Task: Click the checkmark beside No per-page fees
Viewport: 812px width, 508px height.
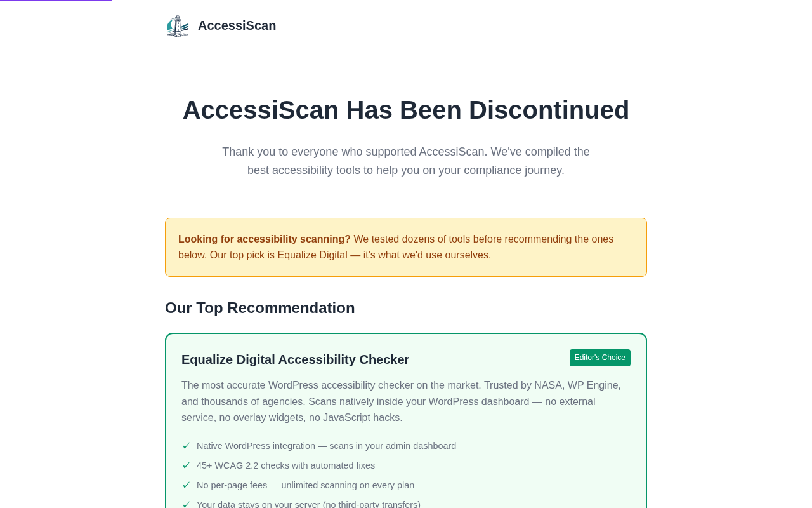Action: coord(187,485)
